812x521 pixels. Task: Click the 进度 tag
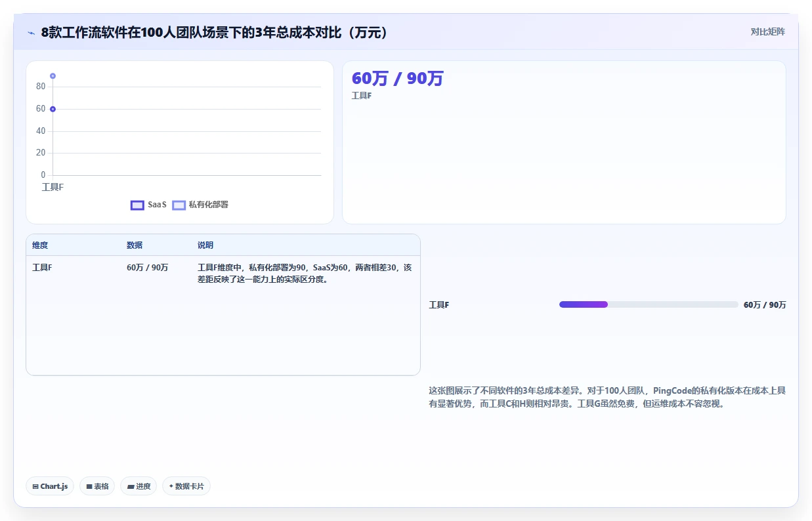(139, 486)
